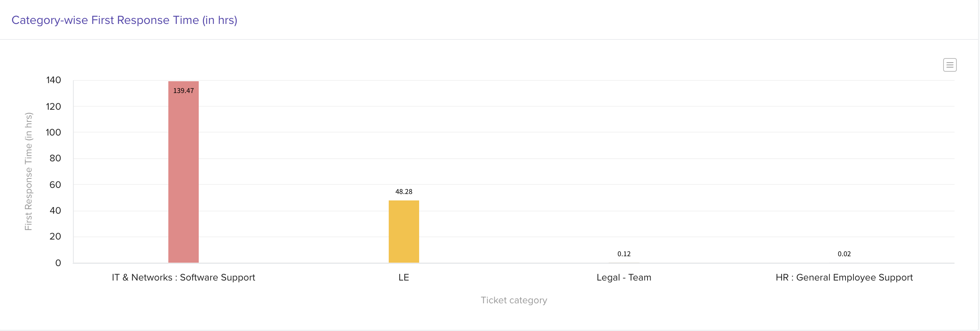Click the 140 tick on the y-axis
This screenshot has width=980, height=331.
(54, 80)
